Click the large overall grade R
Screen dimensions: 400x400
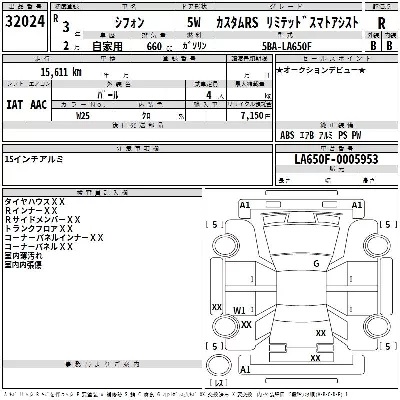point(381,23)
